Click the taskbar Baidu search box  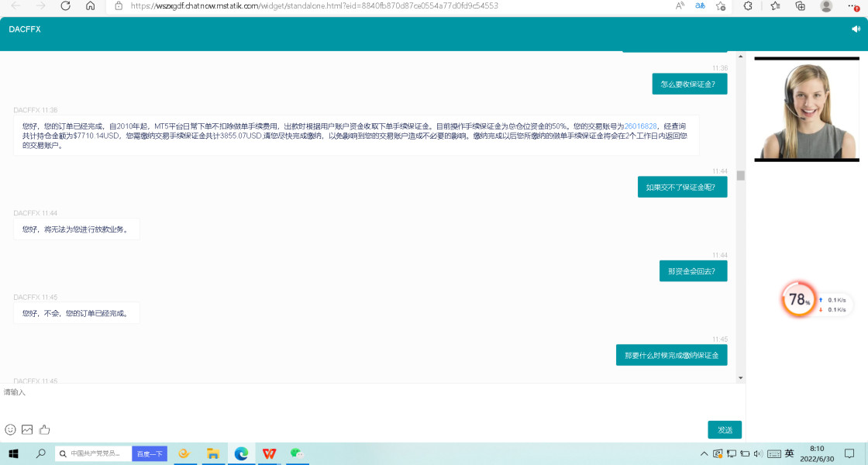pyautogui.click(x=93, y=454)
